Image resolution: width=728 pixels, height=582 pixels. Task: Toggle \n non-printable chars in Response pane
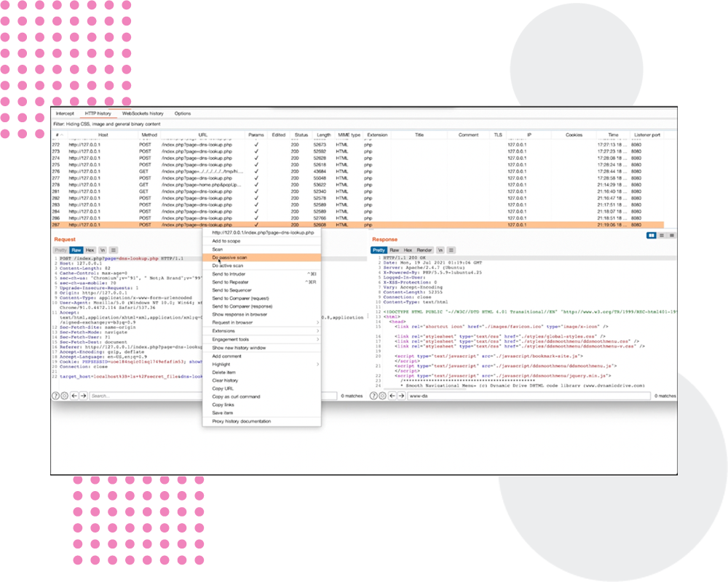[440, 250]
